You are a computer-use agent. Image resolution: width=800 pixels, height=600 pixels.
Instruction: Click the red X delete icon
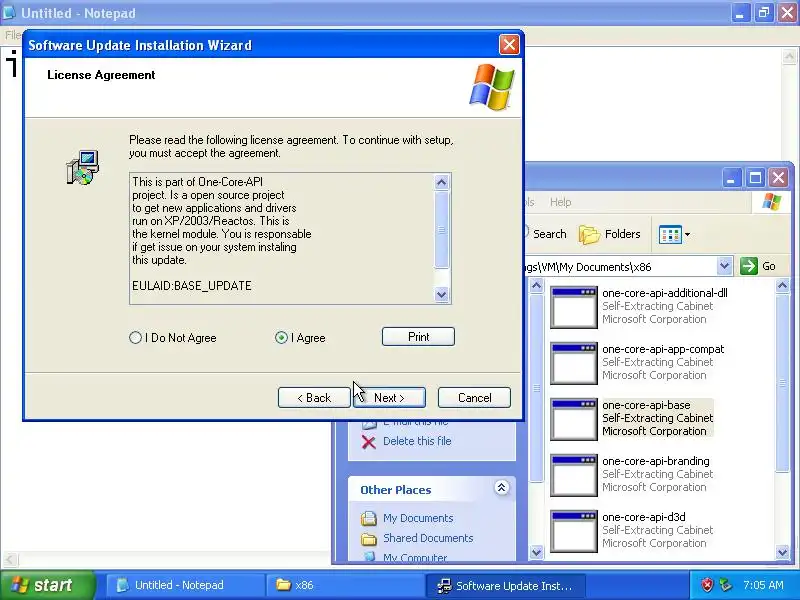point(368,442)
